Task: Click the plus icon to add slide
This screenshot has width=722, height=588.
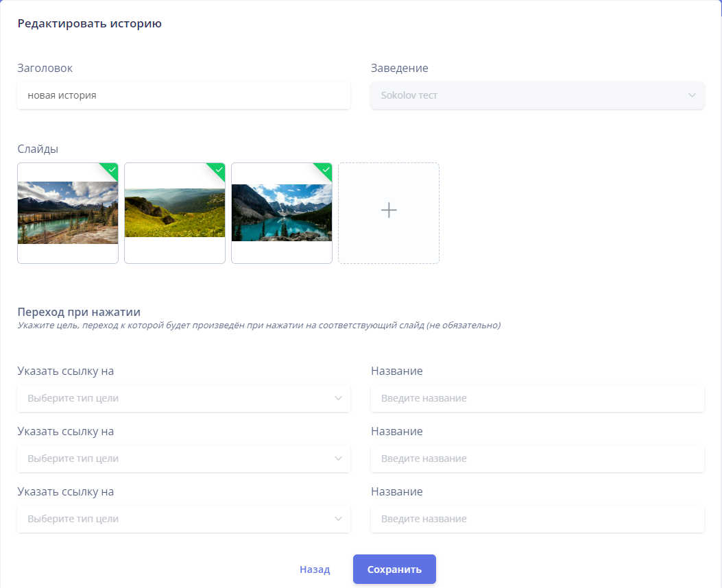Action: point(389,210)
